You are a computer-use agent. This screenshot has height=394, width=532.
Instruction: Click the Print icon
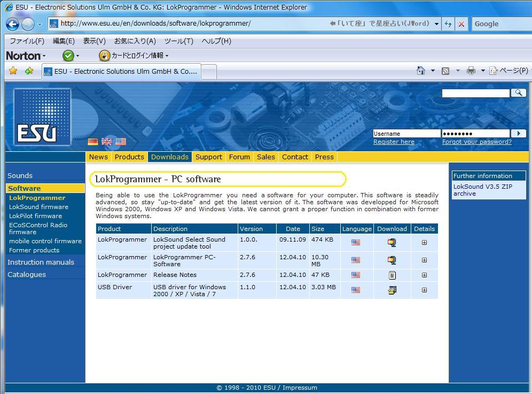pos(471,71)
